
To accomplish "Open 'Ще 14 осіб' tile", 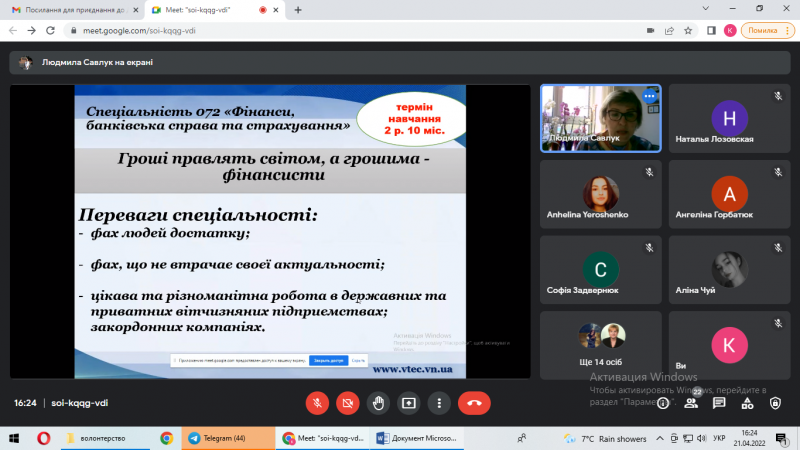I will click(x=601, y=345).
